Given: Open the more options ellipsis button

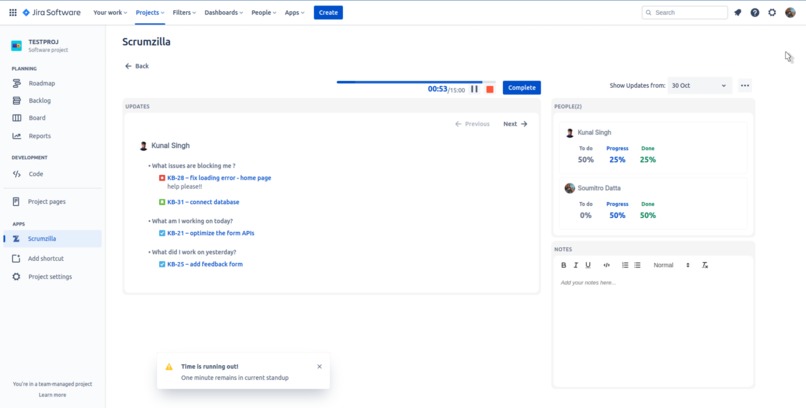Looking at the screenshot, I should point(745,85).
